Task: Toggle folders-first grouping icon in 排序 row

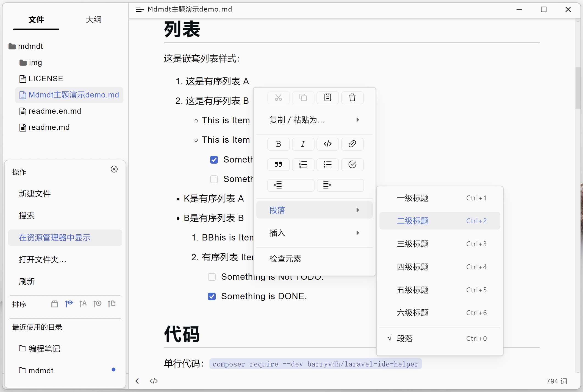Action: pos(54,304)
